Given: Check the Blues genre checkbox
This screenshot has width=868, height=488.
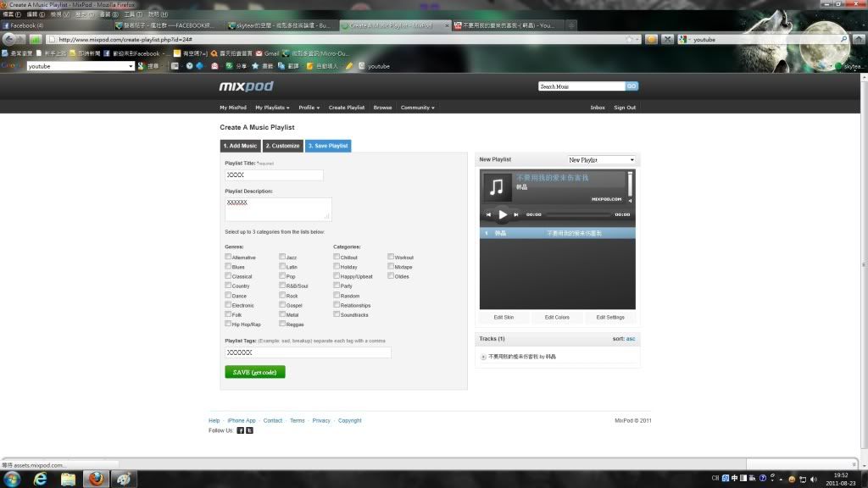Looking at the screenshot, I should point(228,266).
